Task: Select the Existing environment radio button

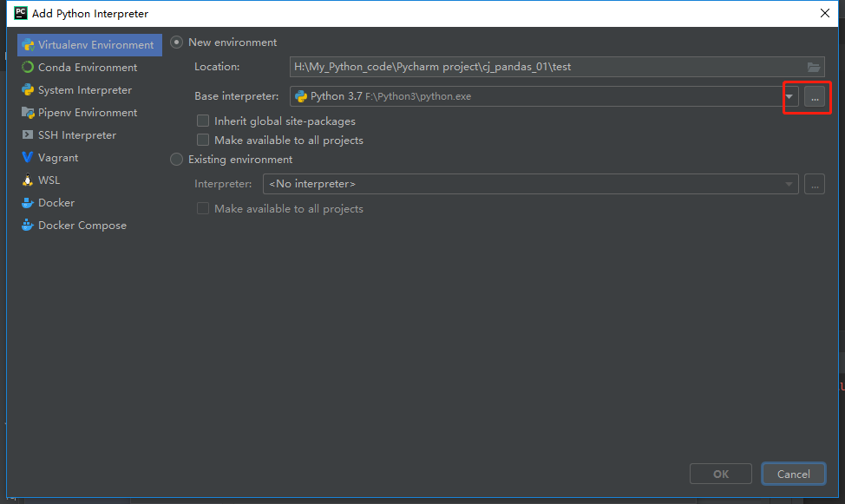Action: point(176,159)
